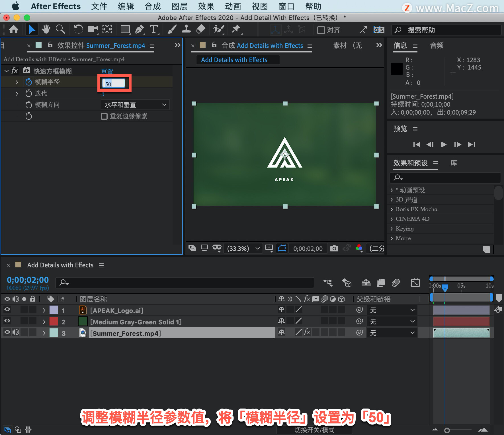
Task: Click the 模糊半径 value field showing 50
Action: point(114,83)
